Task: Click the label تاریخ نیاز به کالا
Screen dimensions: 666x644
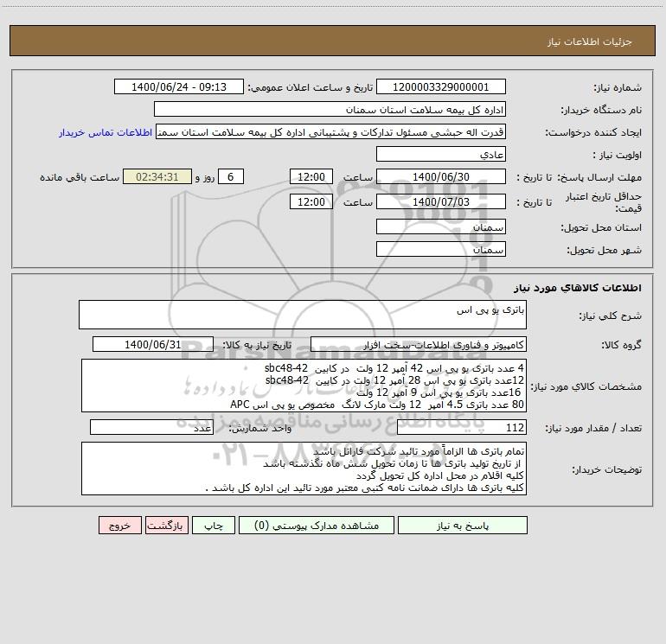Action: pos(257,345)
